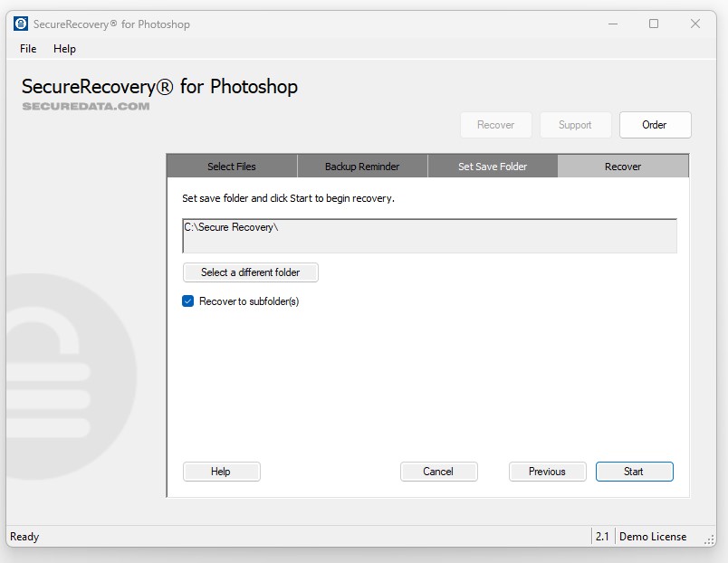The image size is (728, 563).
Task: Click the Help button at bottom left
Action: point(221,472)
